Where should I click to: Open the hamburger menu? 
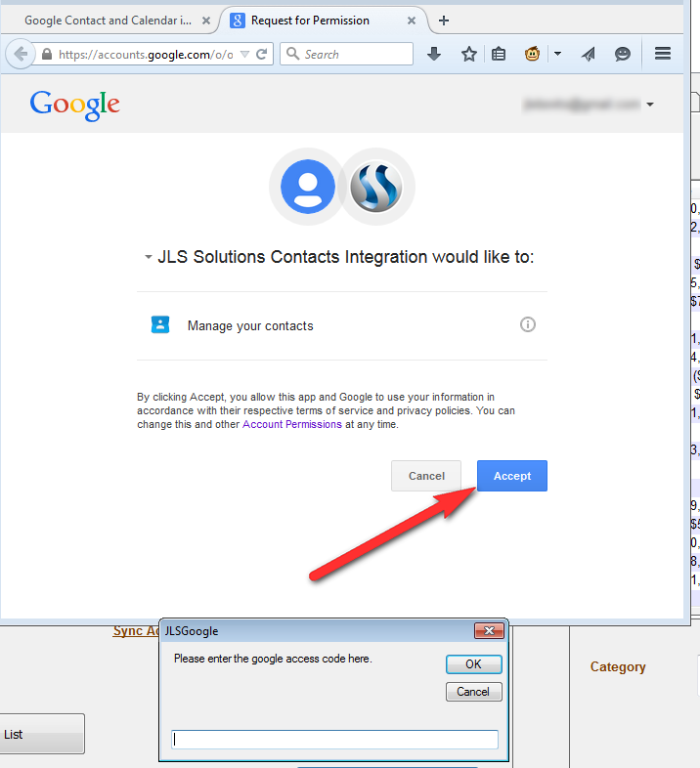coord(663,54)
